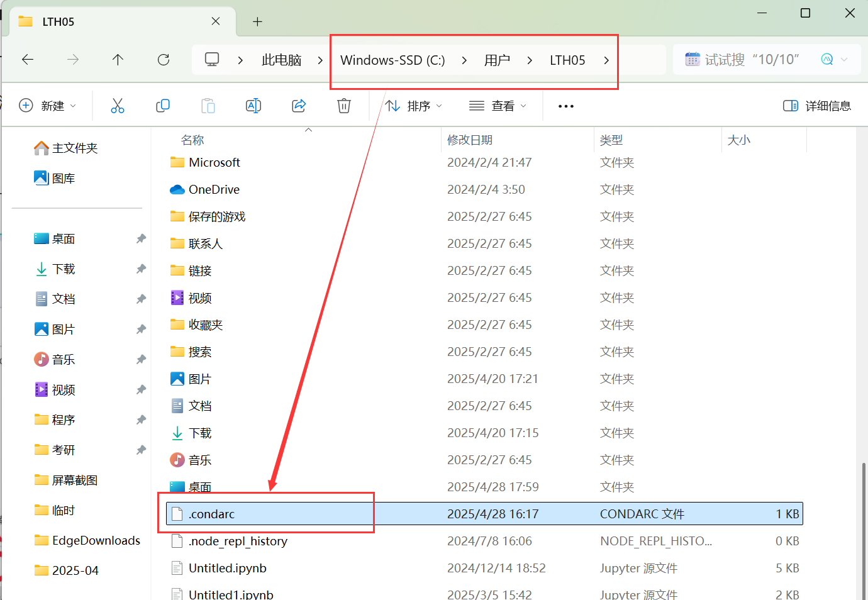The height and width of the screenshot is (600, 868).
Task: Delete the selected file via trash icon
Action: click(344, 105)
